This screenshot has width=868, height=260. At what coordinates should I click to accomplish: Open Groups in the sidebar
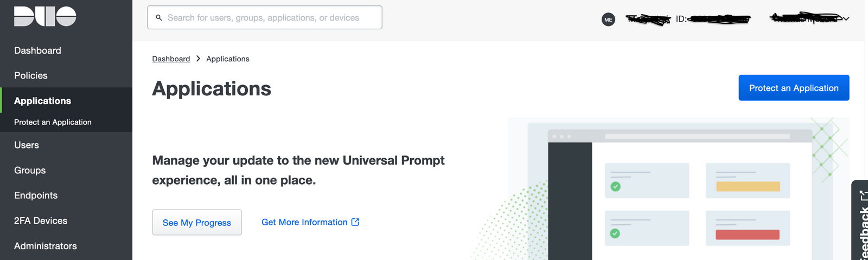[30, 170]
